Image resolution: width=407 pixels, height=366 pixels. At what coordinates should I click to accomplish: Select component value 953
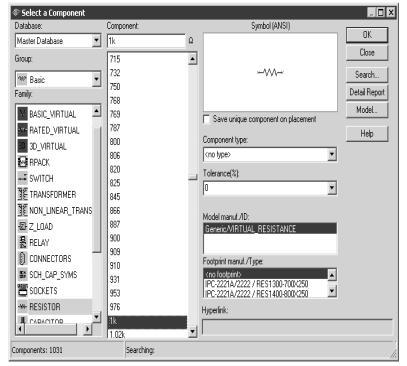pyautogui.click(x=115, y=293)
